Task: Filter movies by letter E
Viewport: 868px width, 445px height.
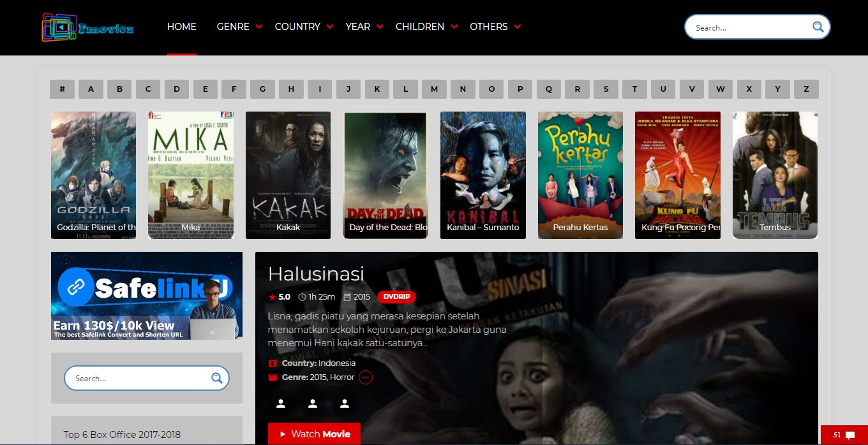Action: tap(206, 89)
